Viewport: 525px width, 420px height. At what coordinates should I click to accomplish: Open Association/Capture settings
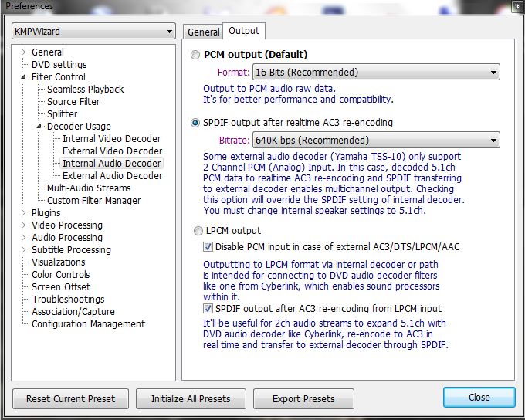[x=73, y=312]
